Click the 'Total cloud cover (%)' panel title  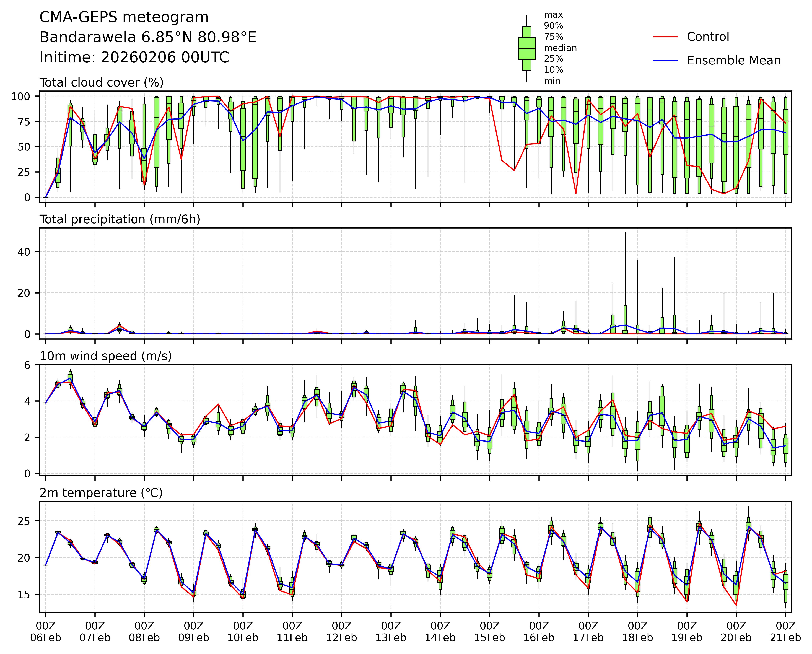tap(101, 82)
